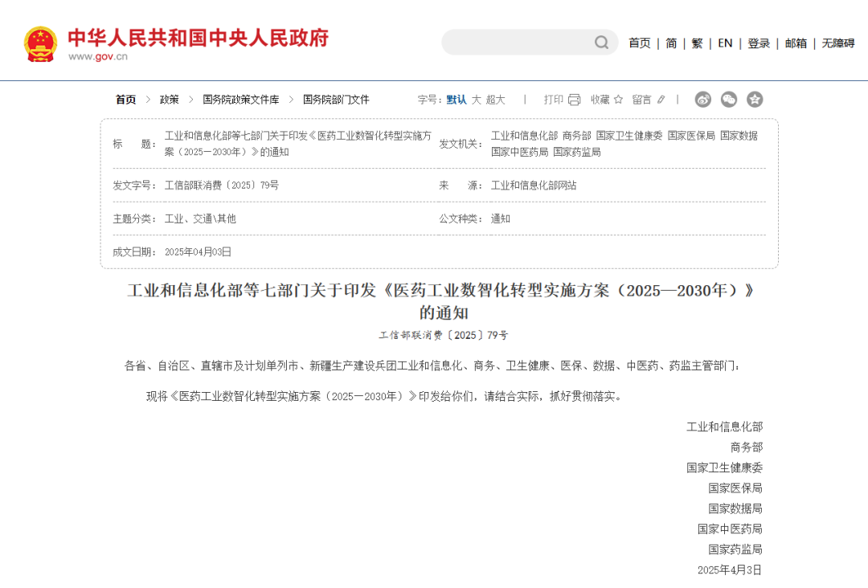Screen dimensions: 868x588
Task: Share page via the WeChat icon
Action: click(729, 100)
